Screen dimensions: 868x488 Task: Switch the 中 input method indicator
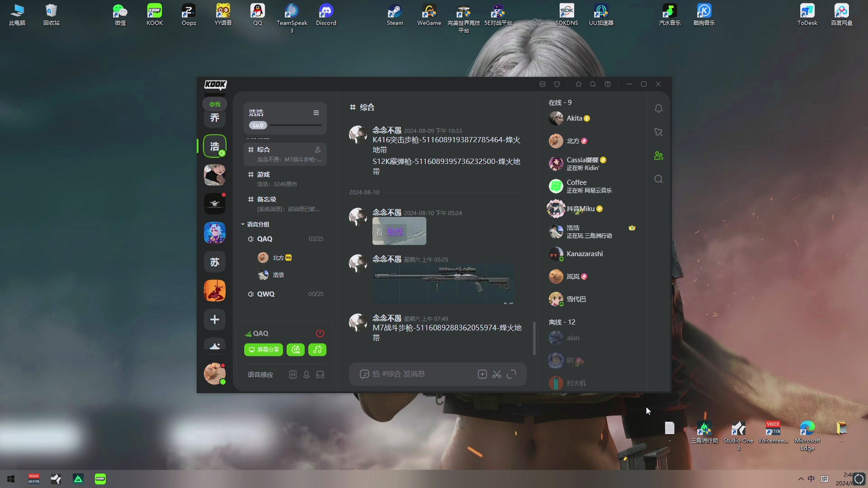pos(811,479)
